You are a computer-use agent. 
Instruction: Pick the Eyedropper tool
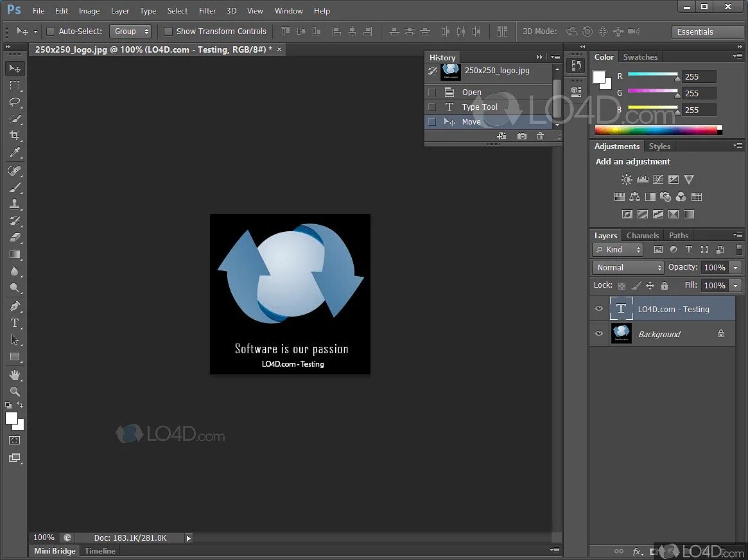point(15,152)
